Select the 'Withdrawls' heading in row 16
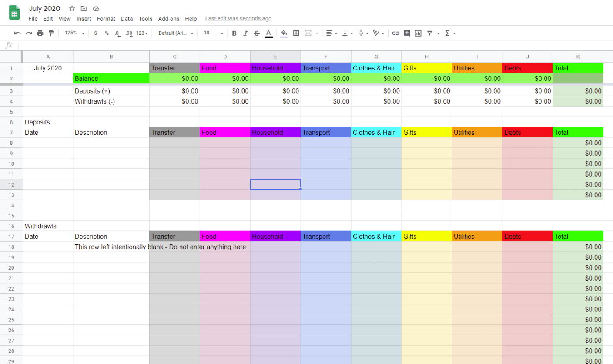The width and height of the screenshot is (613, 364). click(x=48, y=226)
